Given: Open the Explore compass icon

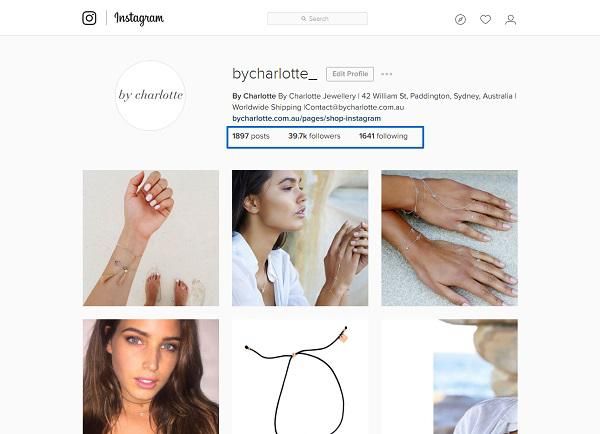Looking at the screenshot, I should (x=460, y=19).
